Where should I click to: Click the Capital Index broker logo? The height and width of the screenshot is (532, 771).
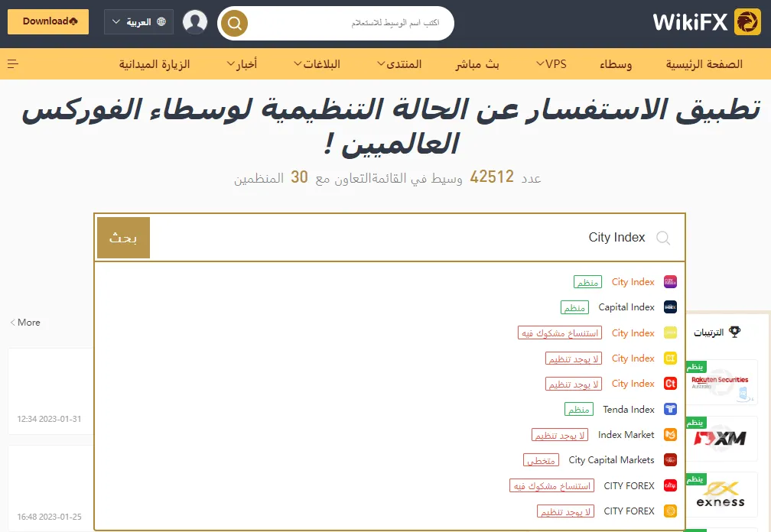[670, 307]
